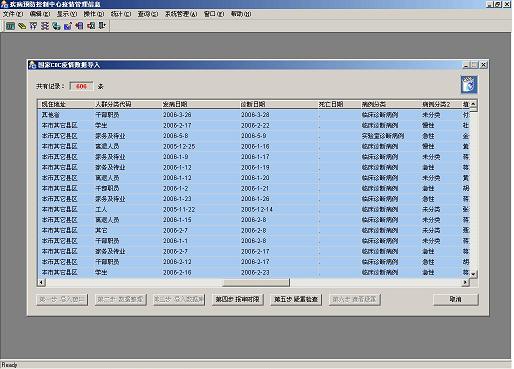514x369 pixels.
Task: Click the last toolbar icon with arrow
Action: (102, 26)
